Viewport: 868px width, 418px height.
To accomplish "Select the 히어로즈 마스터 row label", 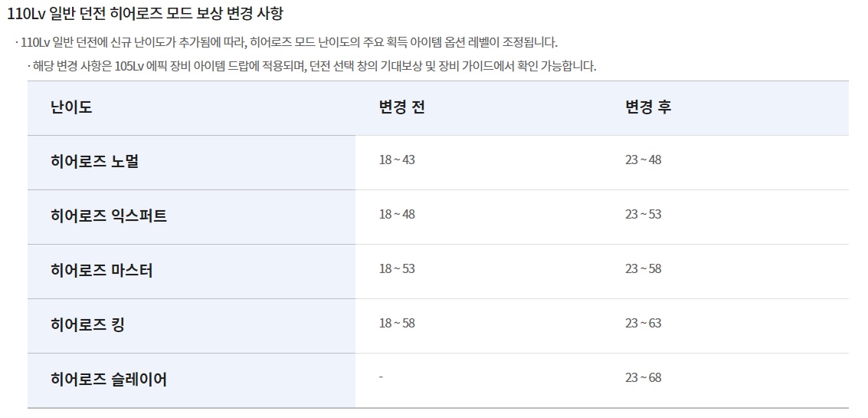I will 101,271.
